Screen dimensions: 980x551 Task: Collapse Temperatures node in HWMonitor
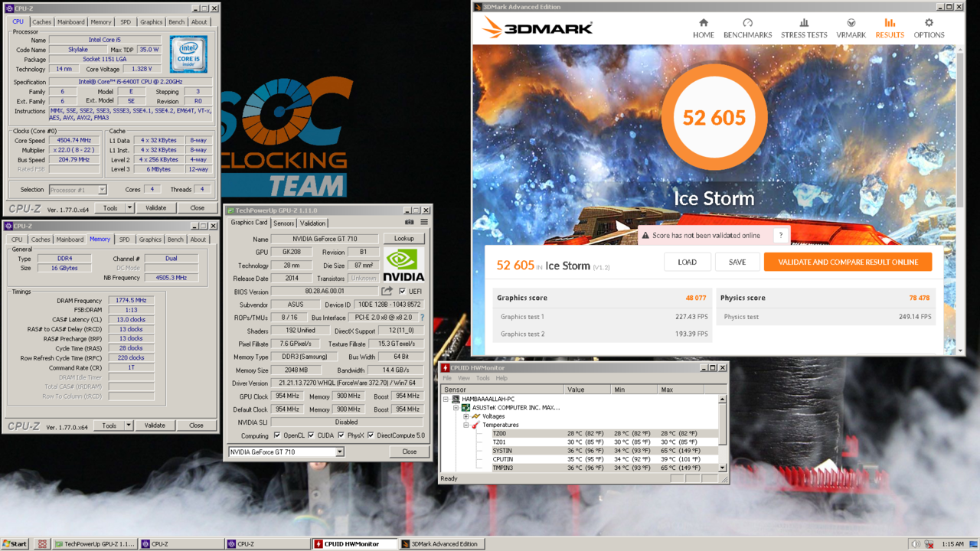click(x=465, y=425)
